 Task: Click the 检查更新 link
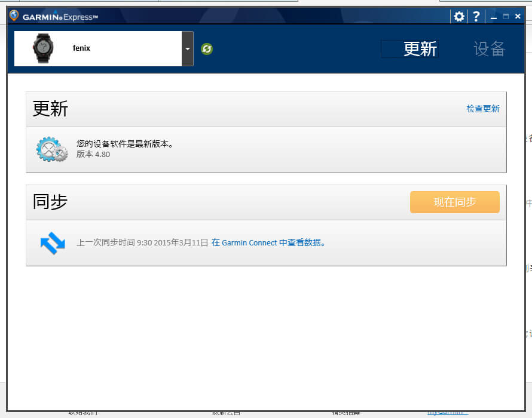coord(483,109)
